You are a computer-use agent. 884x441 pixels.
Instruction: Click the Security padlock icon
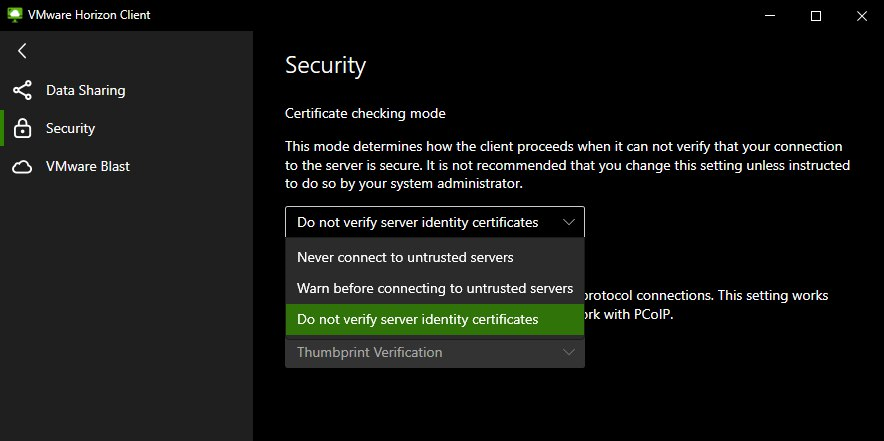point(22,128)
